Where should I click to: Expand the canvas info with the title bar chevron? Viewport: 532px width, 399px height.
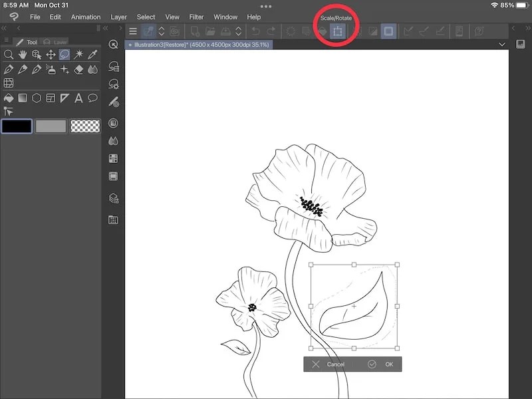click(503, 45)
